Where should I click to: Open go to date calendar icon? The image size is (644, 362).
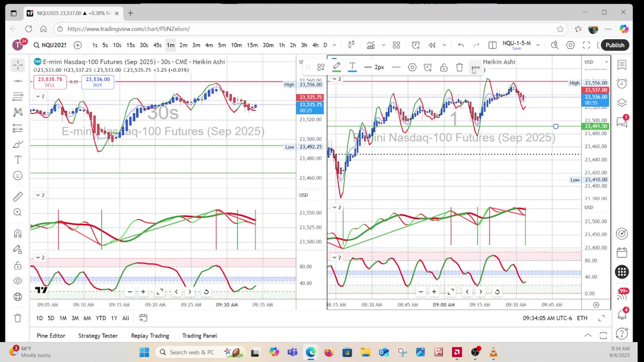143,318
